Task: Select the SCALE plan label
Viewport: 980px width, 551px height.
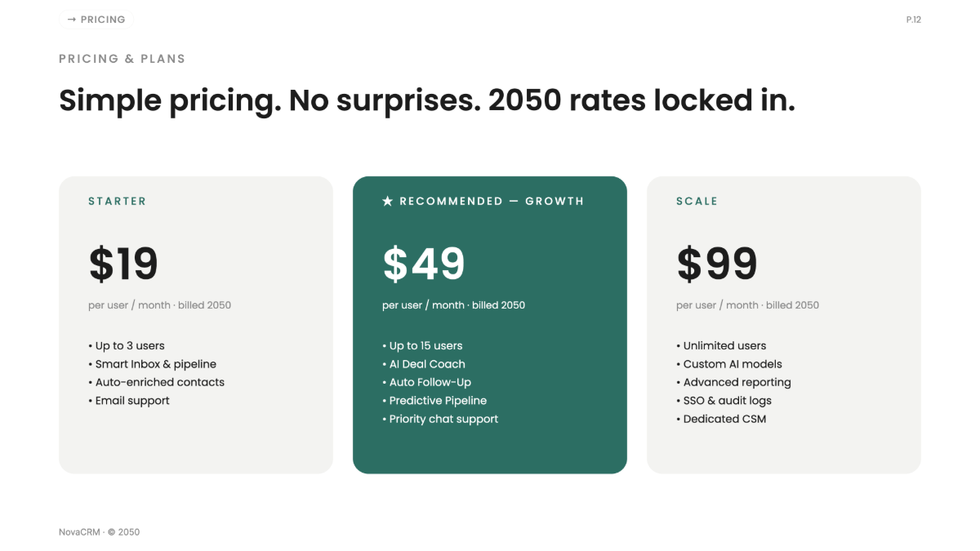Action: (697, 201)
